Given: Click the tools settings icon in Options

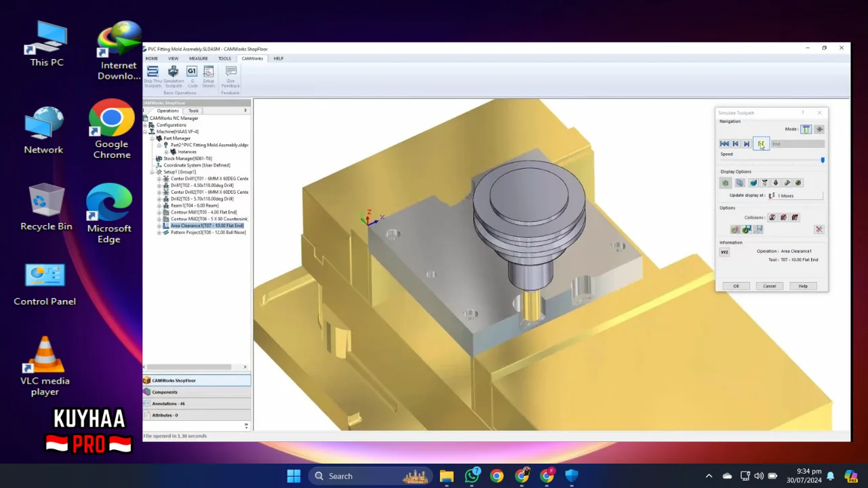Looking at the screenshot, I should (819, 230).
